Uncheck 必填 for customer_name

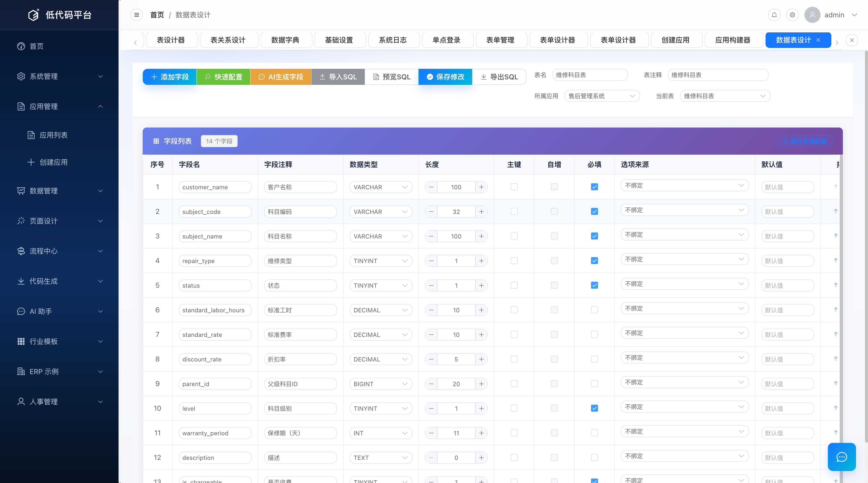click(594, 187)
